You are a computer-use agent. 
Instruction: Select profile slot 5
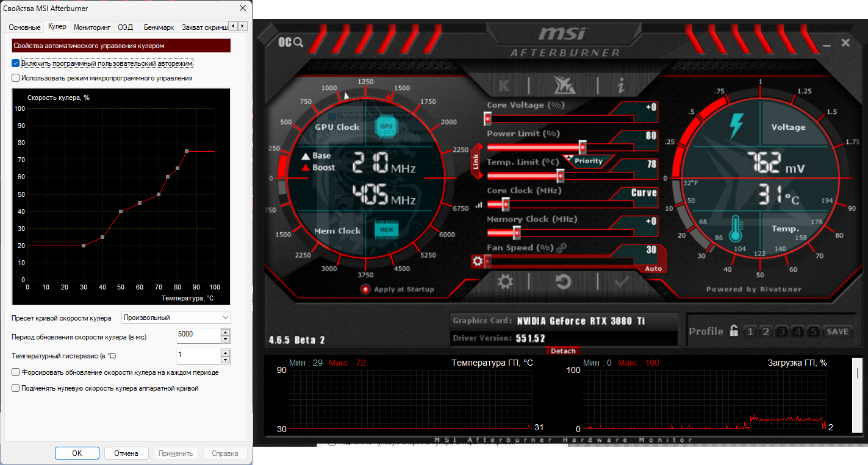click(813, 332)
